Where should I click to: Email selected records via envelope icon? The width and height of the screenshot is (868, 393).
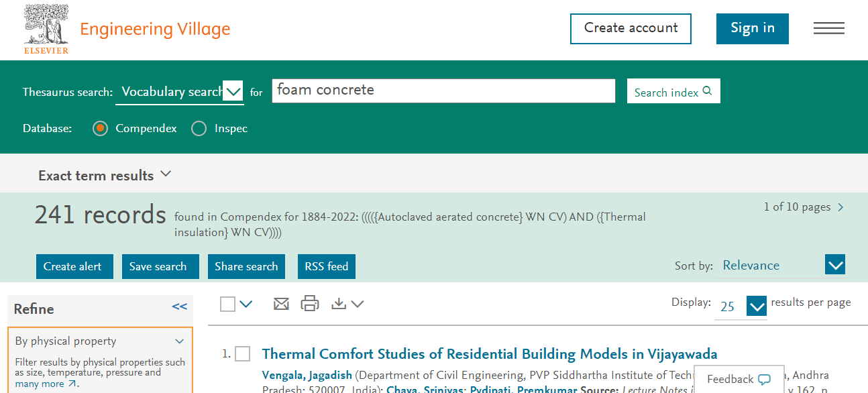pyautogui.click(x=281, y=304)
